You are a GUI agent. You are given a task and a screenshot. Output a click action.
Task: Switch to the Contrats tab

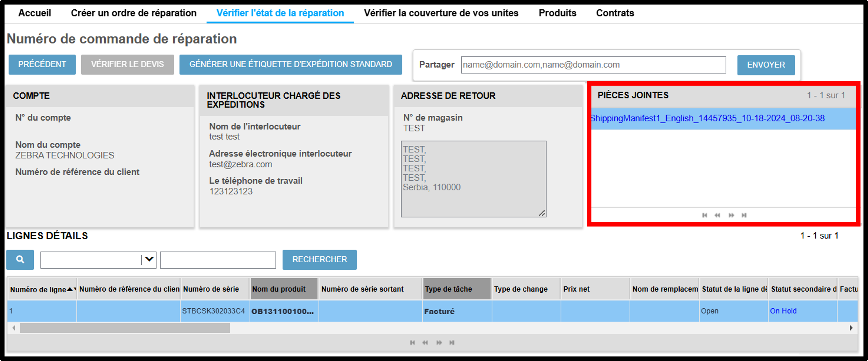(x=615, y=13)
